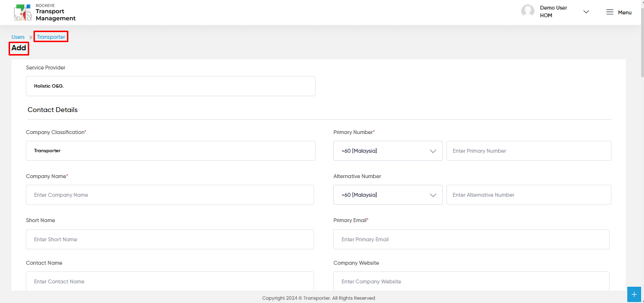The height and width of the screenshot is (303, 644).
Task: Focus the Enter Short Name field
Action: (170, 239)
